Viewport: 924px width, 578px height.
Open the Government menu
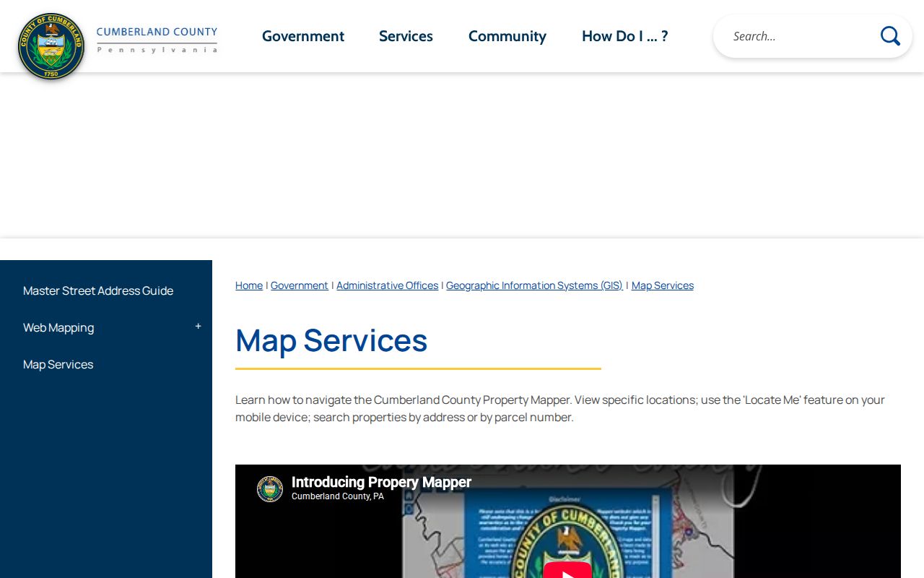(x=303, y=36)
